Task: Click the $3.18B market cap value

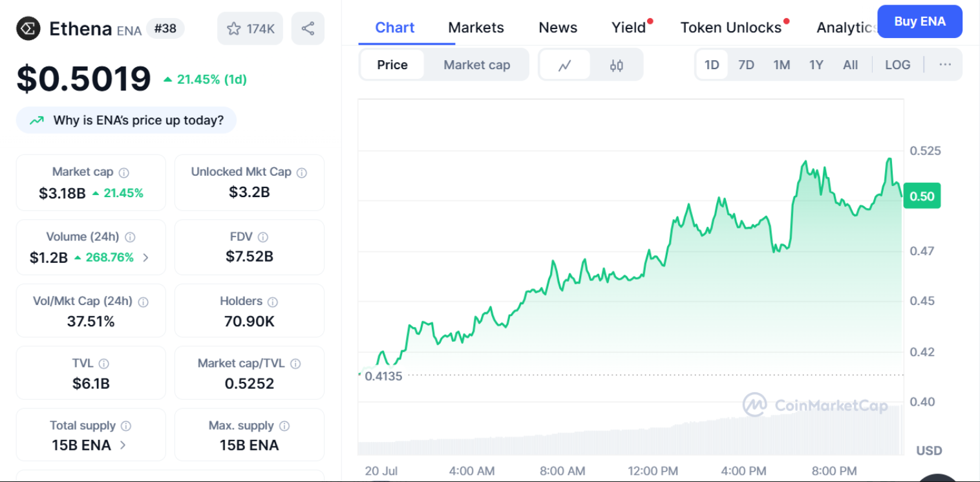Action: coord(62,193)
